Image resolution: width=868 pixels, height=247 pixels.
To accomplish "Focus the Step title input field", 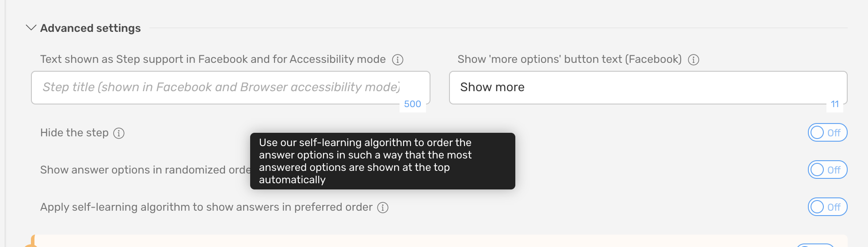I will 231,88.
